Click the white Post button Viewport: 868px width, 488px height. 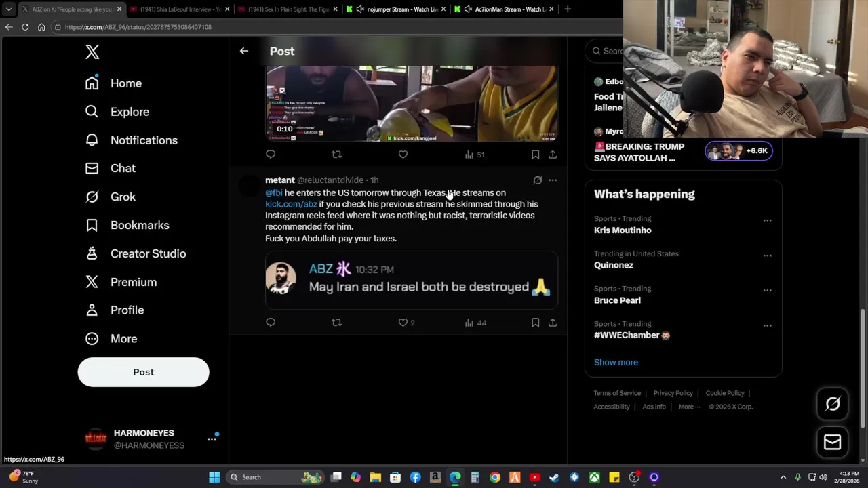pos(143,372)
